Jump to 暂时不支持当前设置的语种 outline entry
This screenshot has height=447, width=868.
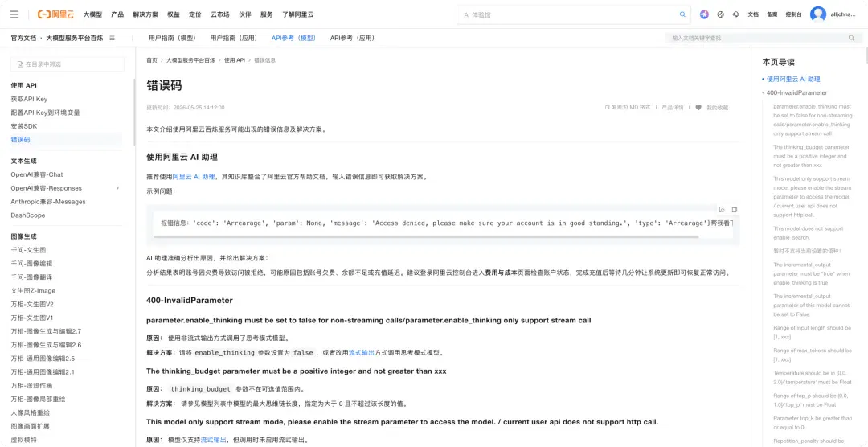click(x=808, y=250)
